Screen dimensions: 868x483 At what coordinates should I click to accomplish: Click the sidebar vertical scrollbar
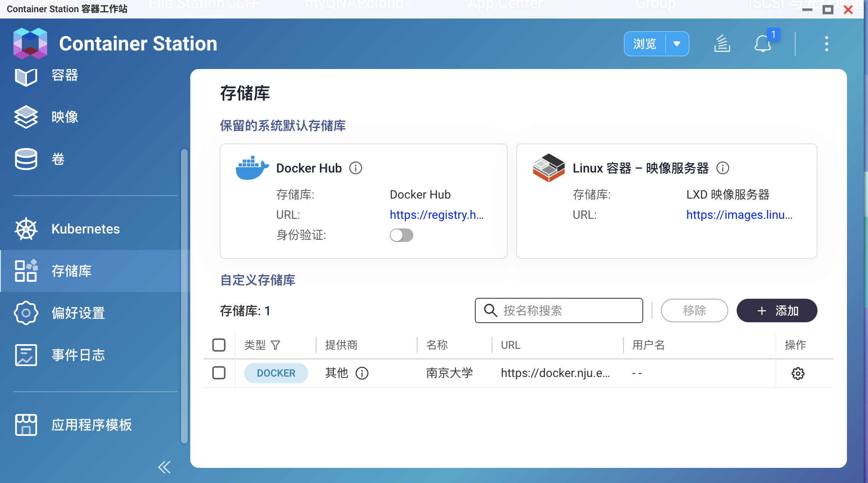[184, 296]
